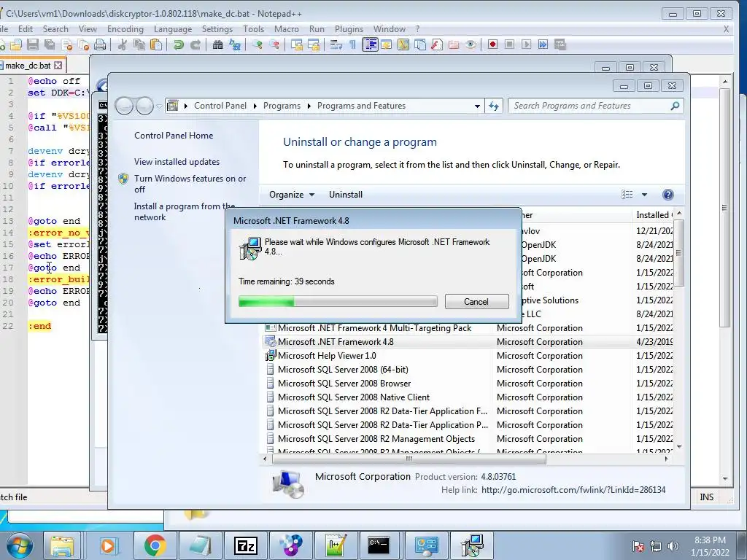Open View installed updates link
The image size is (747, 560).
click(177, 161)
